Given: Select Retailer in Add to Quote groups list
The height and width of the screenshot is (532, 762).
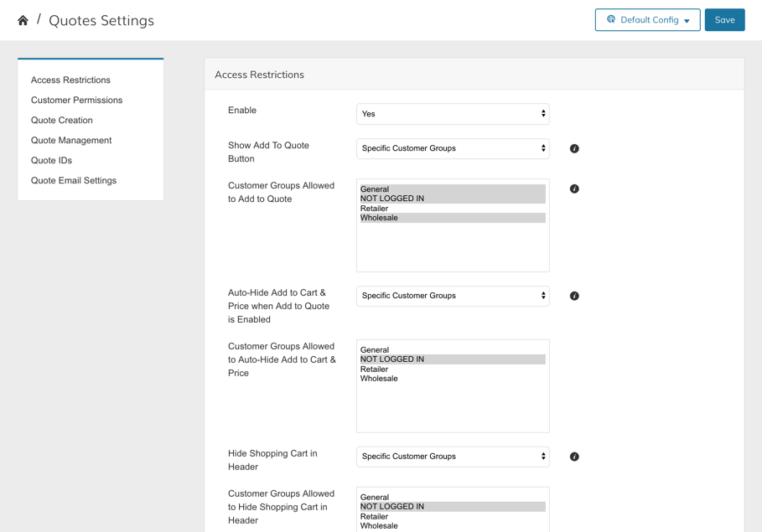Looking at the screenshot, I should tap(375, 209).
